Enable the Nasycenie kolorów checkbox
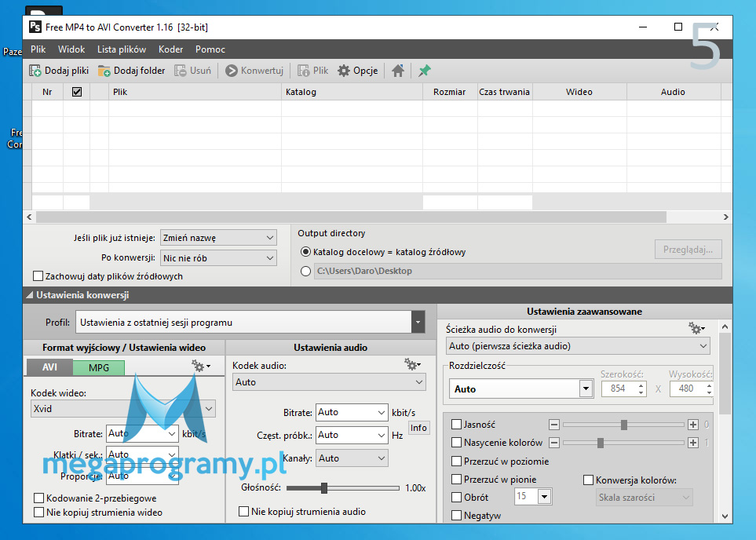This screenshot has height=540, width=756. [x=456, y=442]
